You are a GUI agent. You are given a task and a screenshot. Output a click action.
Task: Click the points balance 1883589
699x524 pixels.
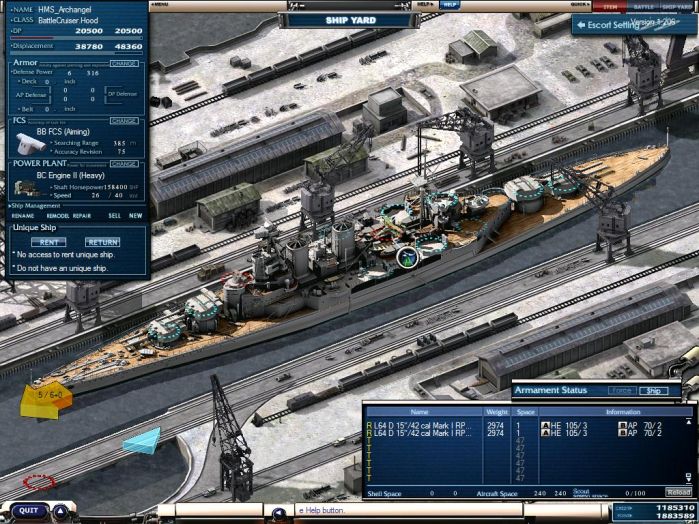(x=674, y=516)
